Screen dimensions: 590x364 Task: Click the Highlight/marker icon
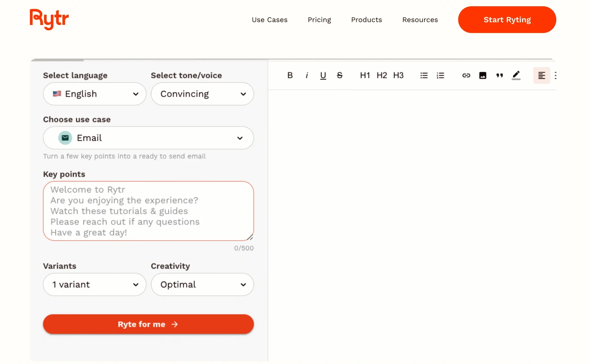point(516,75)
